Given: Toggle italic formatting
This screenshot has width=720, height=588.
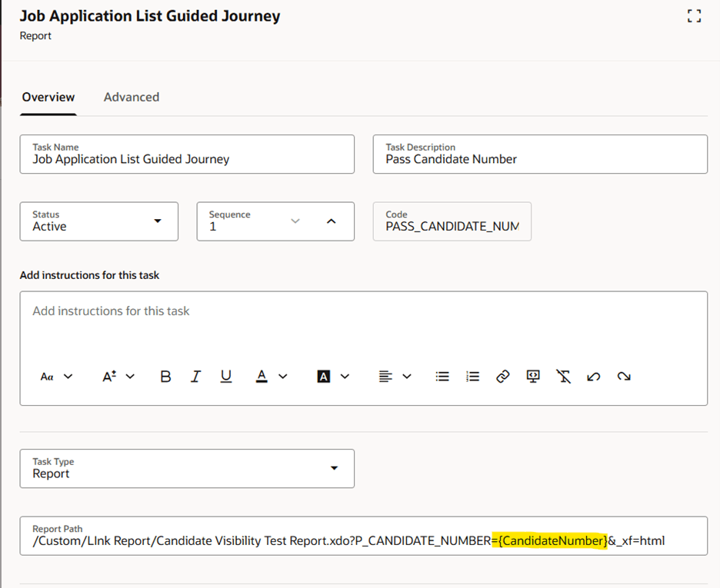Looking at the screenshot, I should (x=195, y=377).
